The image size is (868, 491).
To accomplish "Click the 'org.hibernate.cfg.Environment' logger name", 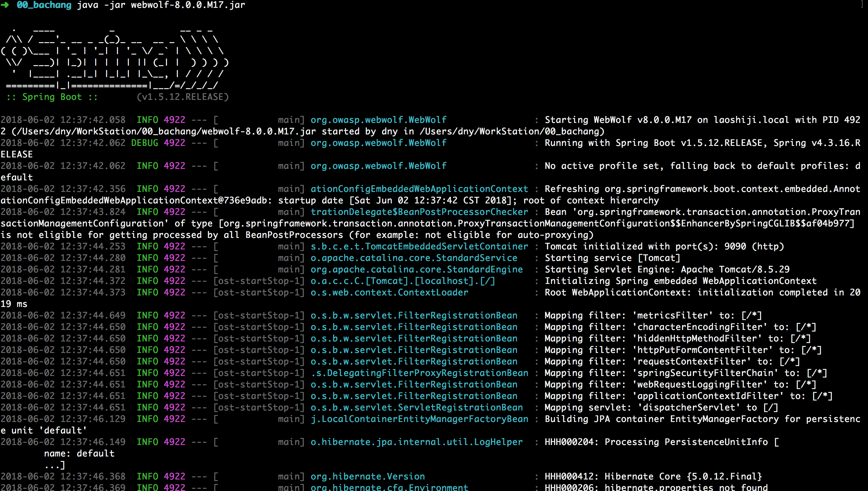I will pos(389,487).
